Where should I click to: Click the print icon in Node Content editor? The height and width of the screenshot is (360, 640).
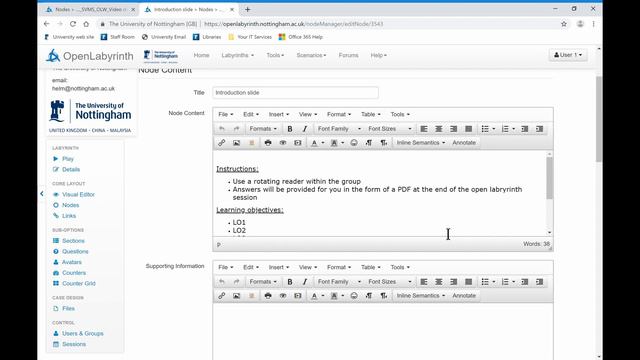pos(268,143)
